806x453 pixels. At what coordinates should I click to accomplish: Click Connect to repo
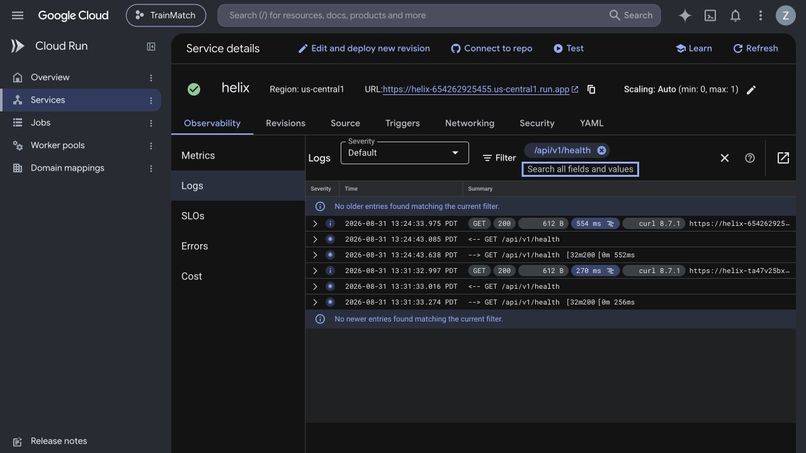click(x=491, y=48)
